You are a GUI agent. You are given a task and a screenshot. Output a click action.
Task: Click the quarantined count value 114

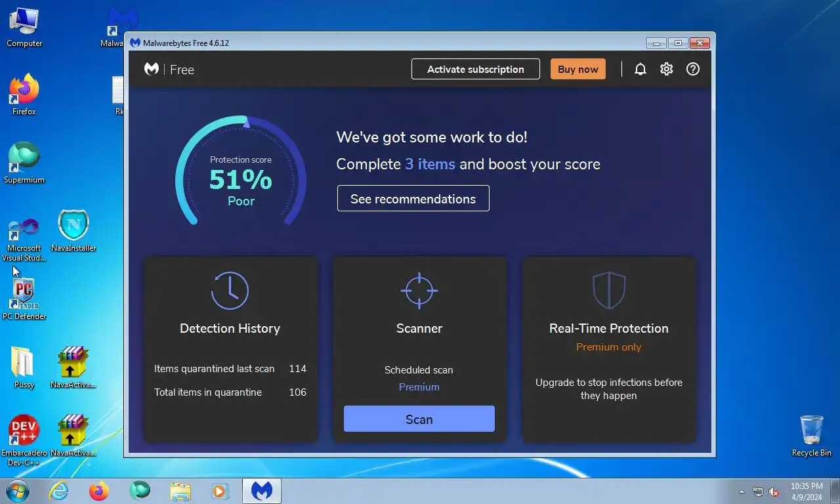tap(298, 369)
